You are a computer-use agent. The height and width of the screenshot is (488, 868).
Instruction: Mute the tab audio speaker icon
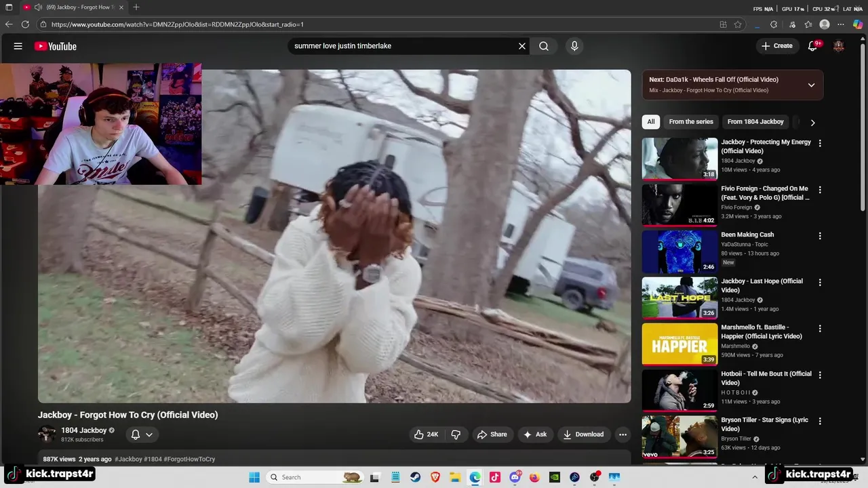click(38, 7)
